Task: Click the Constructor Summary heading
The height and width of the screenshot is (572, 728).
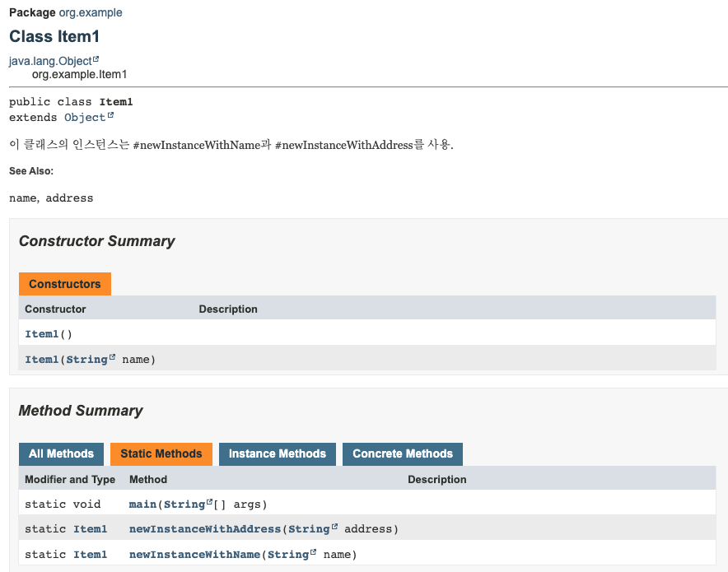Action: point(97,241)
